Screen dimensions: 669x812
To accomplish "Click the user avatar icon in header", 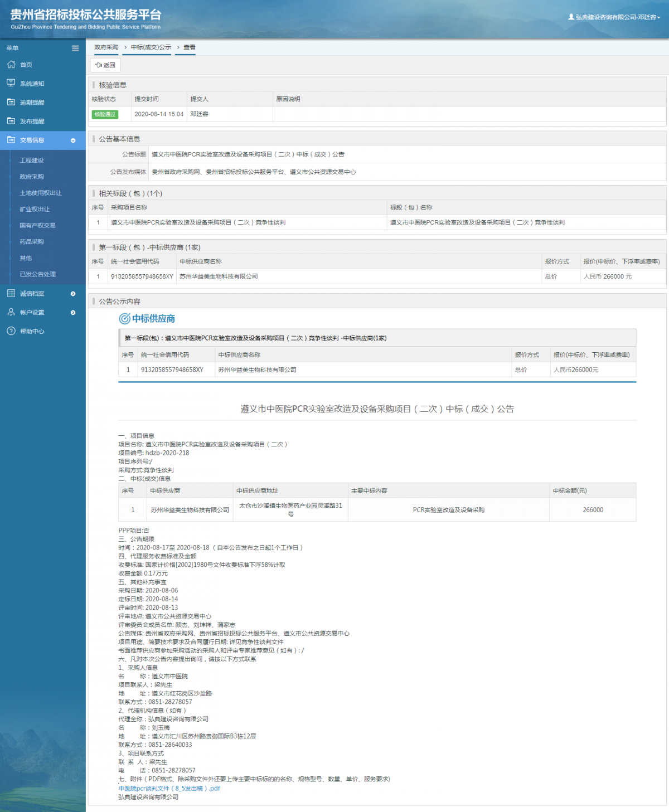I will [571, 17].
